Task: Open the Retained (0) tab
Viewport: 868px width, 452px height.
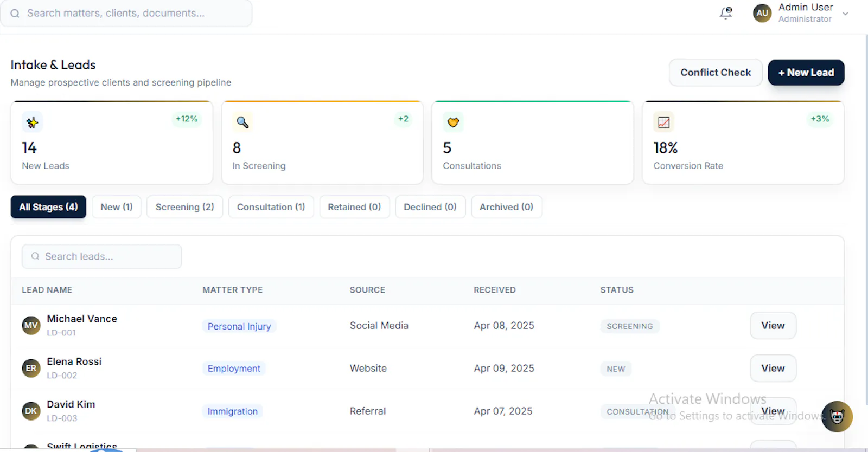Action: pyautogui.click(x=354, y=207)
